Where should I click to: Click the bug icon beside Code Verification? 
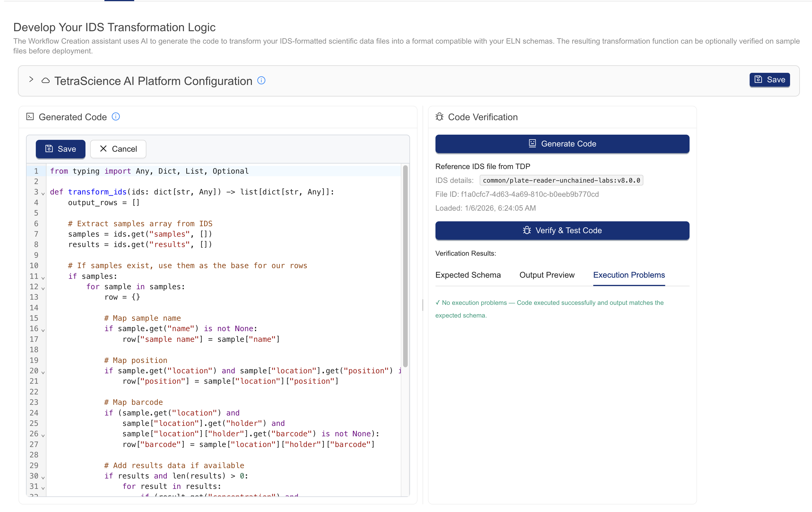(x=439, y=117)
